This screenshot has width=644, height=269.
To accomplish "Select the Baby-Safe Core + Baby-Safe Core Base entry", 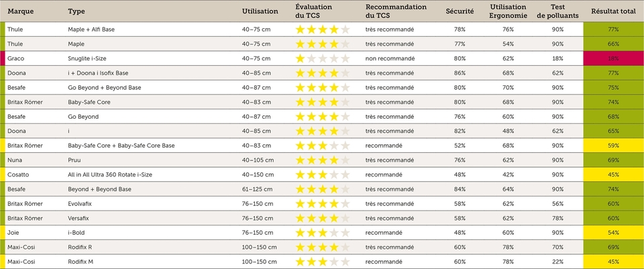I will 121,146.
